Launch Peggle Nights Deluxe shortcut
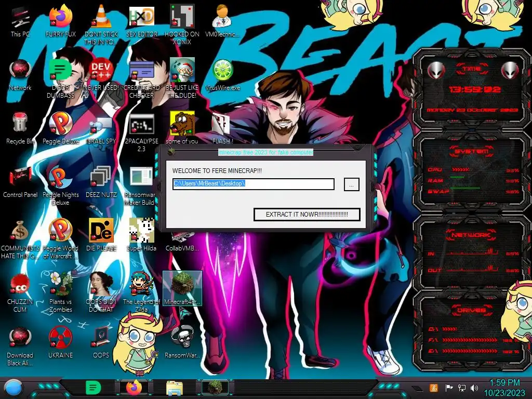Viewport: 532px width, 399px height. pyautogui.click(x=60, y=186)
